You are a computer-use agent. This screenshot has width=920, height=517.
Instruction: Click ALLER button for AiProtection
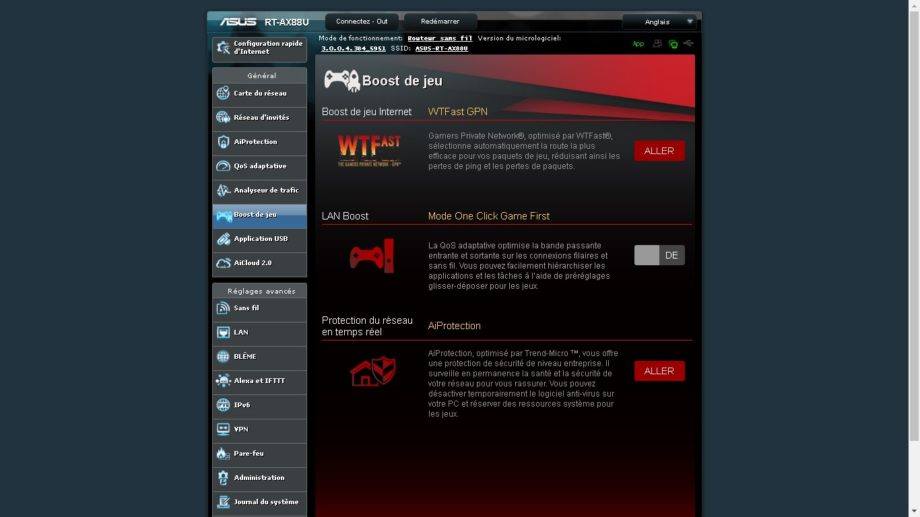point(659,371)
